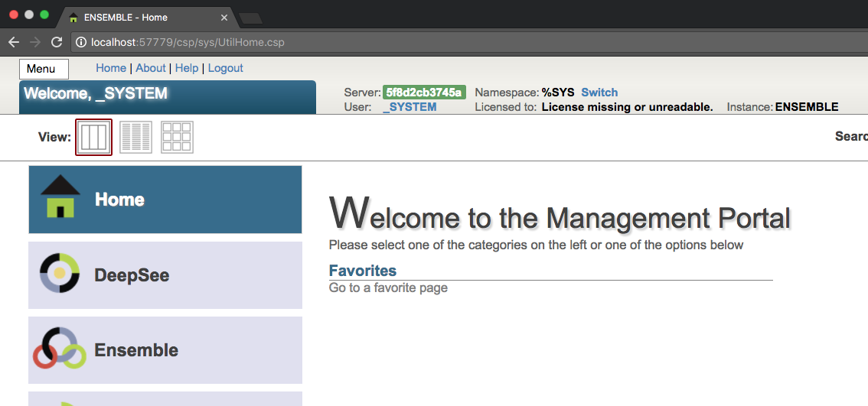Click the server name 5f8d2cb3745a
Viewport: 868px width, 406px height.
pyautogui.click(x=425, y=93)
